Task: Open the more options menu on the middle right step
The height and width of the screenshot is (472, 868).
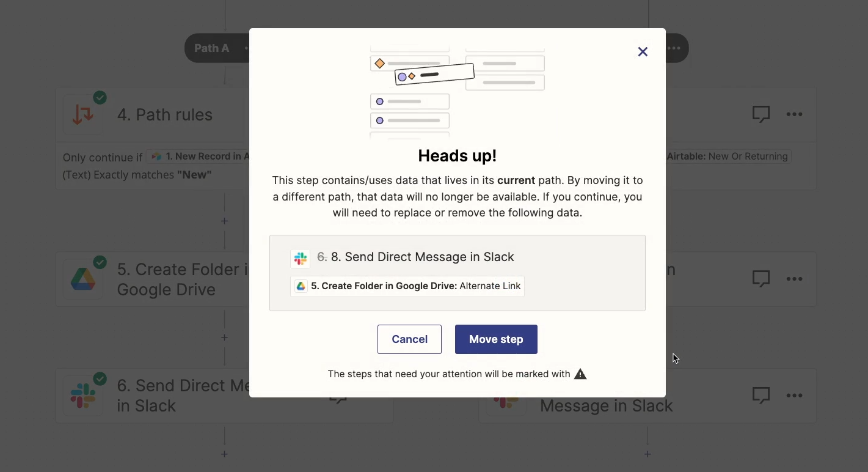Action: [794, 279]
